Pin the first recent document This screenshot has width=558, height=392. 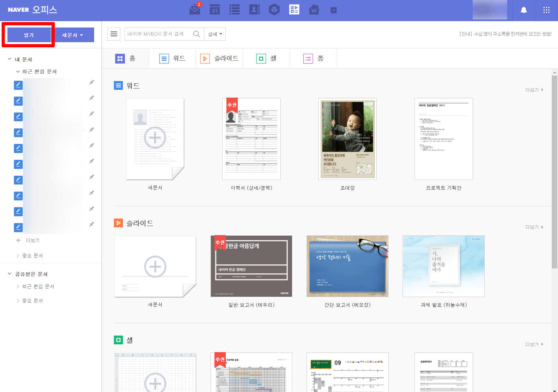(91, 82)
